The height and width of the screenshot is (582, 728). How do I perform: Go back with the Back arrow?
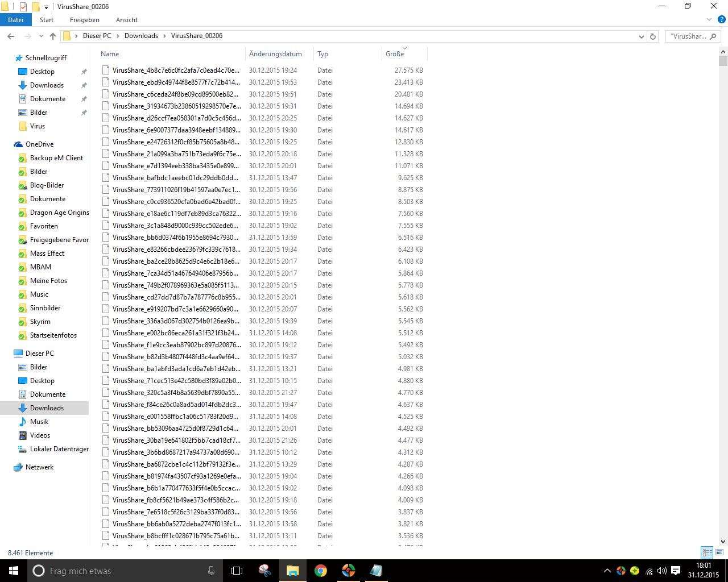pyautogui.click(x=11, y=36)
